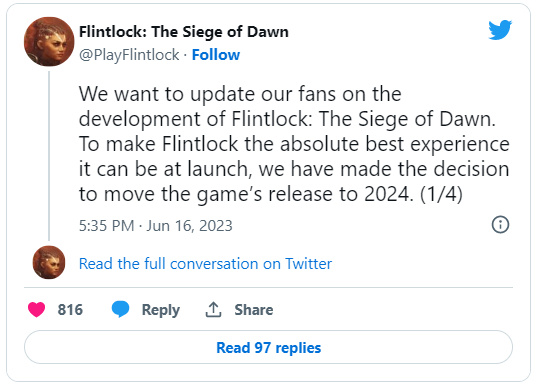Click the Read 97 replies button
This screenshot has height=387, width=538.
coord(268,347)
